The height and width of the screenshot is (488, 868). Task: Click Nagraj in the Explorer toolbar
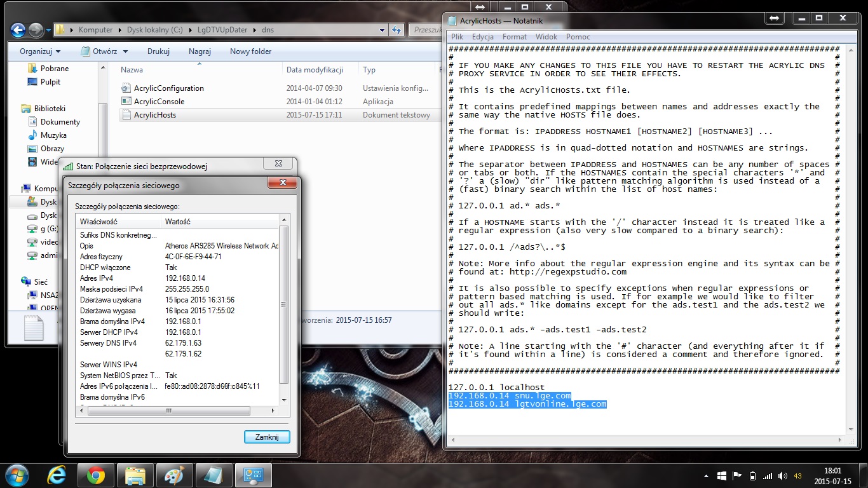coord(200,51)
